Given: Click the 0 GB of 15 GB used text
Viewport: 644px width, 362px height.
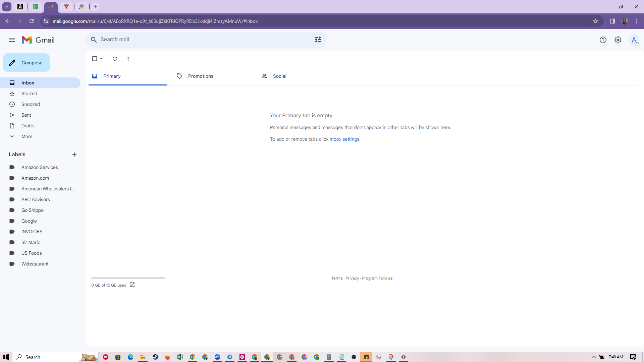Looking at the screenshot, I should click(x=109, y=285).
